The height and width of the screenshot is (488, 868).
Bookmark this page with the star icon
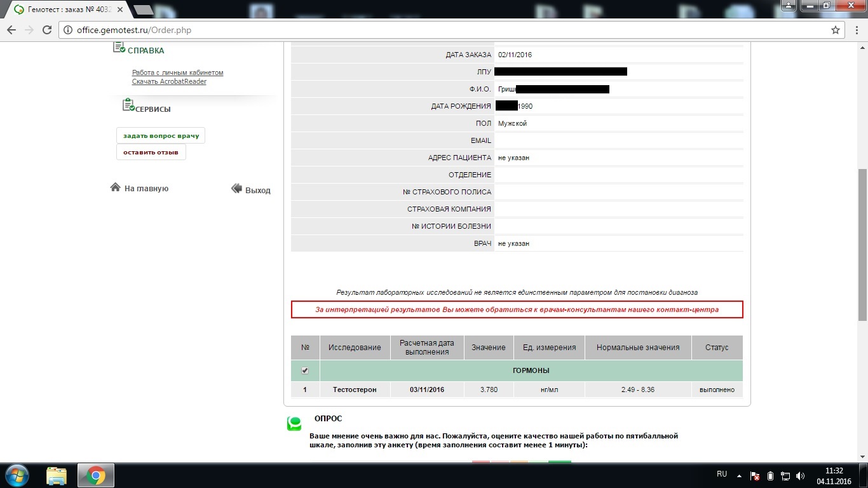(836, 30)
